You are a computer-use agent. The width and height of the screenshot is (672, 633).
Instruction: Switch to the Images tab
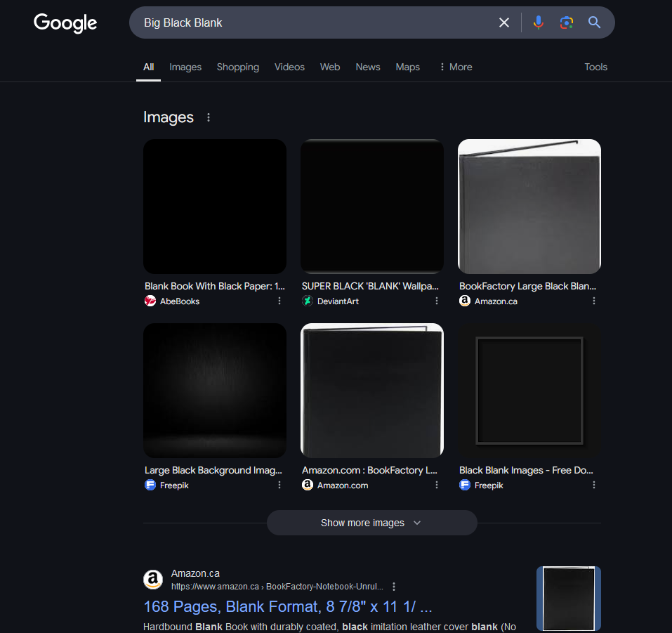point(185,67)
